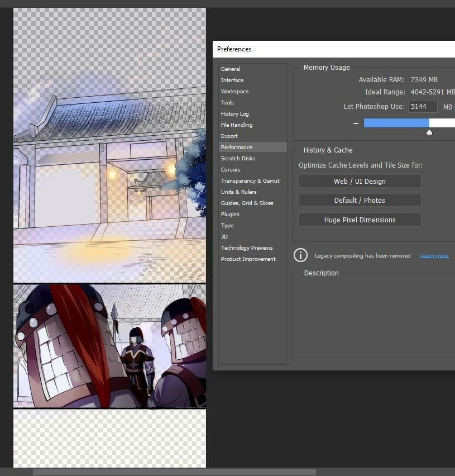The height and width of the screenshot is (476, 455).
Task: Click the info icon beside legacy compositing
Action: (x=300, y=255)
